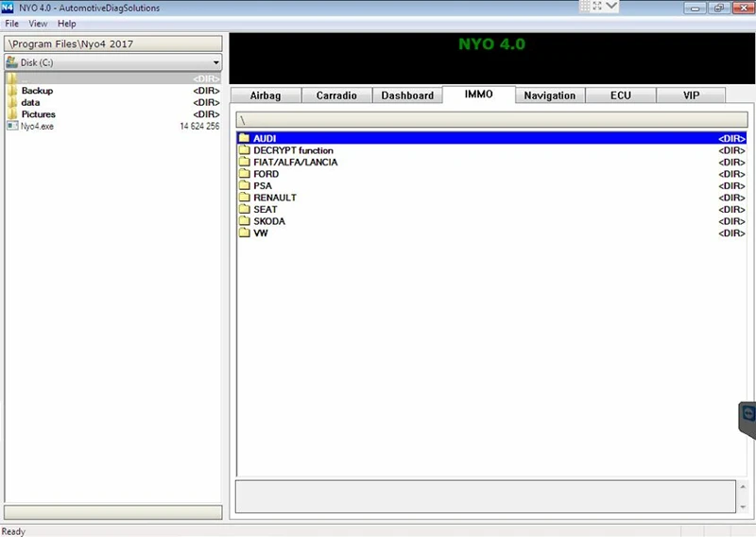Click inside the bottom description text box
Screen dimensions: 756x537
(486, 496)
